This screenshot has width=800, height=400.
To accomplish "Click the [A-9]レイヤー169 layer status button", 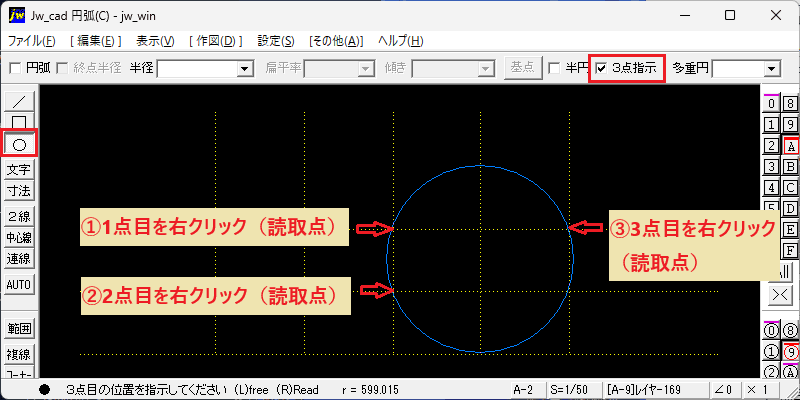I will tap(655, 390).
